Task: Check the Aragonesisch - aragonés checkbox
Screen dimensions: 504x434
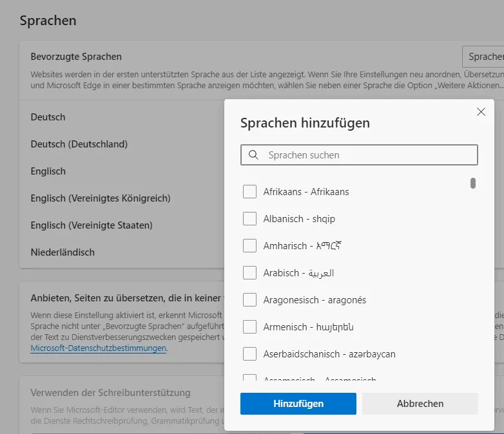Action: click(x=250, y=300)
